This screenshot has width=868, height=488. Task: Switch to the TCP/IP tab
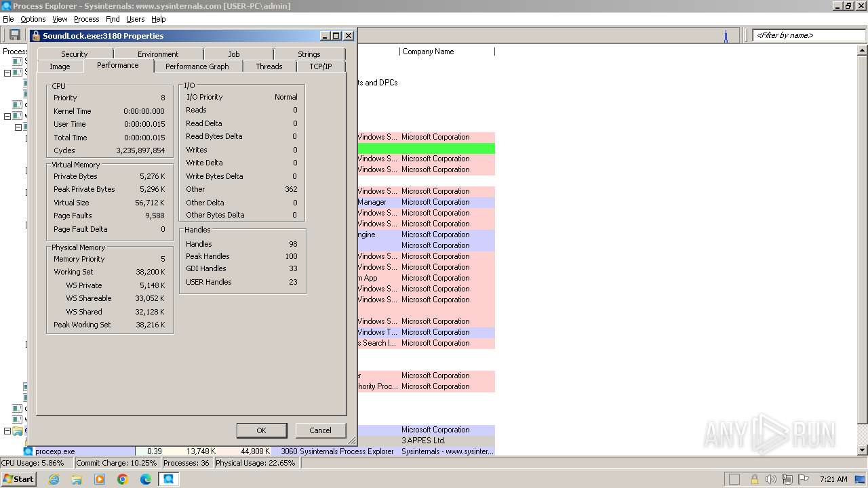321,66
